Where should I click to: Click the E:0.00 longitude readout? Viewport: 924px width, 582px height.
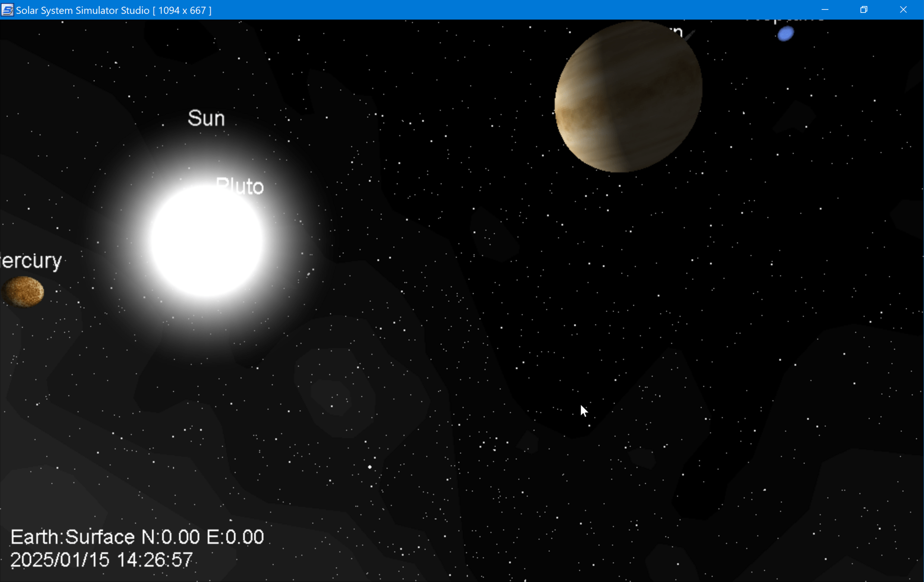tap(235, 537)
